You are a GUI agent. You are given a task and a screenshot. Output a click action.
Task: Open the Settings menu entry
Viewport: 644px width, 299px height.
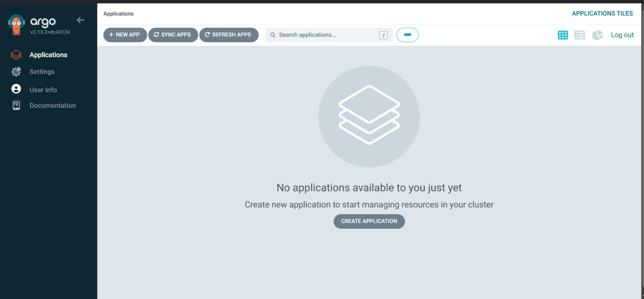42,71
